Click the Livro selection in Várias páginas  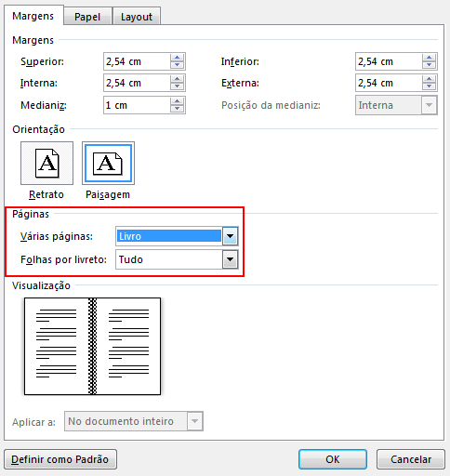(x=169, y=236)
